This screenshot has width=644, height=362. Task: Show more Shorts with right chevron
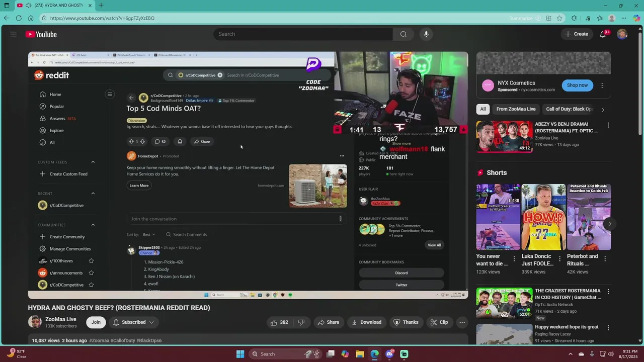(x=609, y=224)
